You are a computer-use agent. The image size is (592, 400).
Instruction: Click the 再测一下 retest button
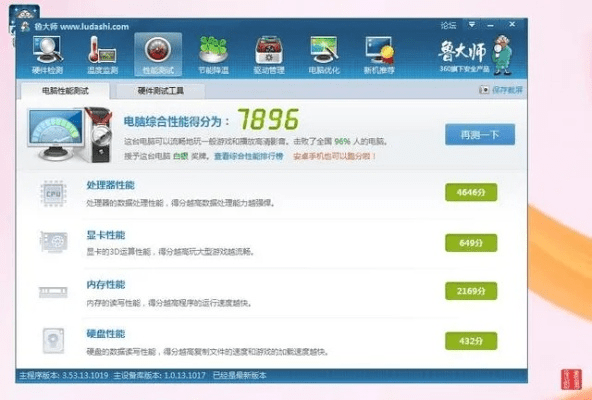(x=480, y=134)
